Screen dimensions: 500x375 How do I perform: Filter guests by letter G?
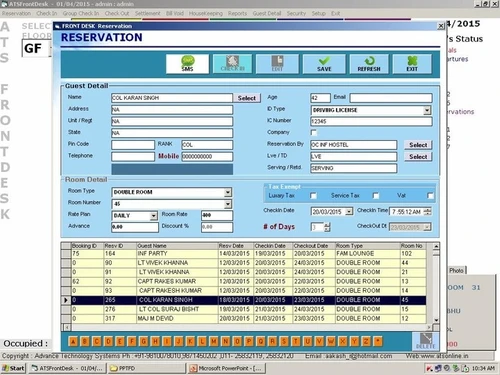coord(143,341)
